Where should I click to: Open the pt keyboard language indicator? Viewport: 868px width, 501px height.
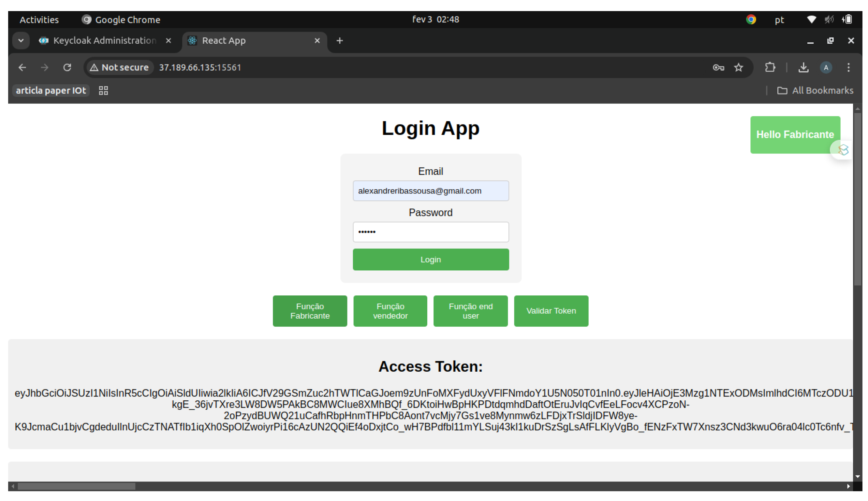779,20
